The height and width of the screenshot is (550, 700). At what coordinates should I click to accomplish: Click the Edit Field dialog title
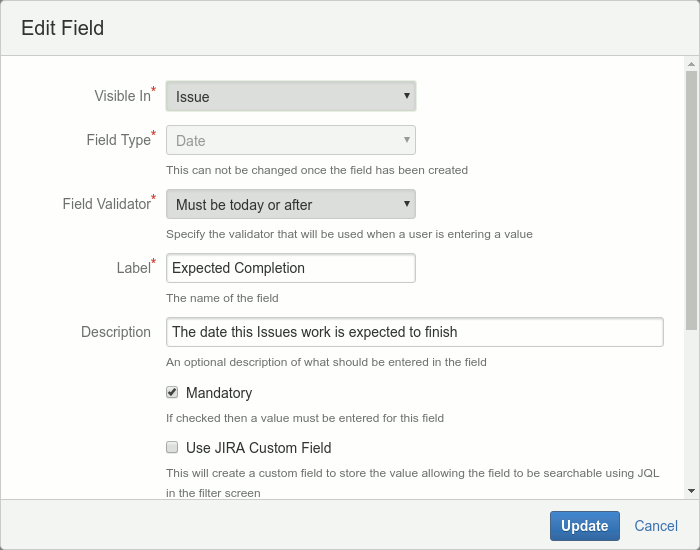pos(62,28)
